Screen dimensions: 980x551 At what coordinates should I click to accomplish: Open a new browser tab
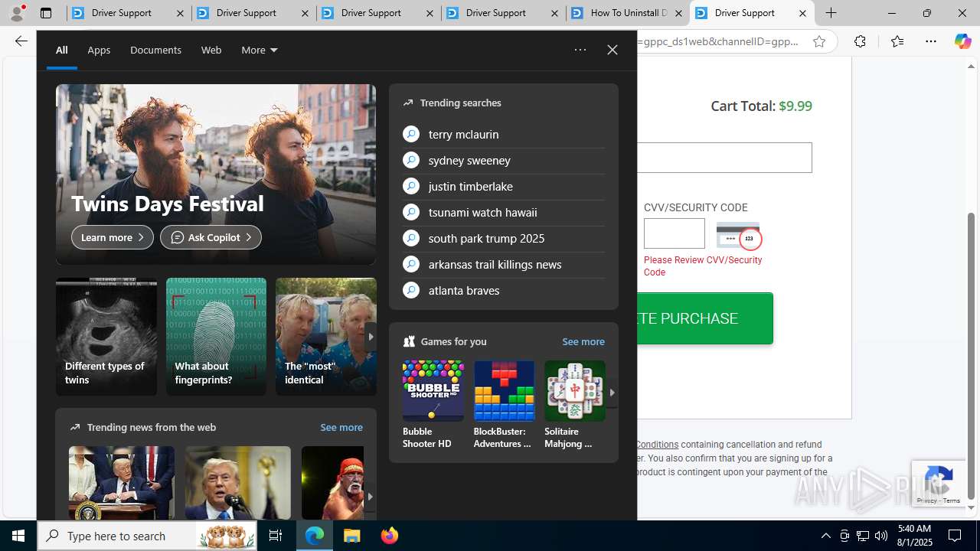pyautogui.click(x=831, y=13)
